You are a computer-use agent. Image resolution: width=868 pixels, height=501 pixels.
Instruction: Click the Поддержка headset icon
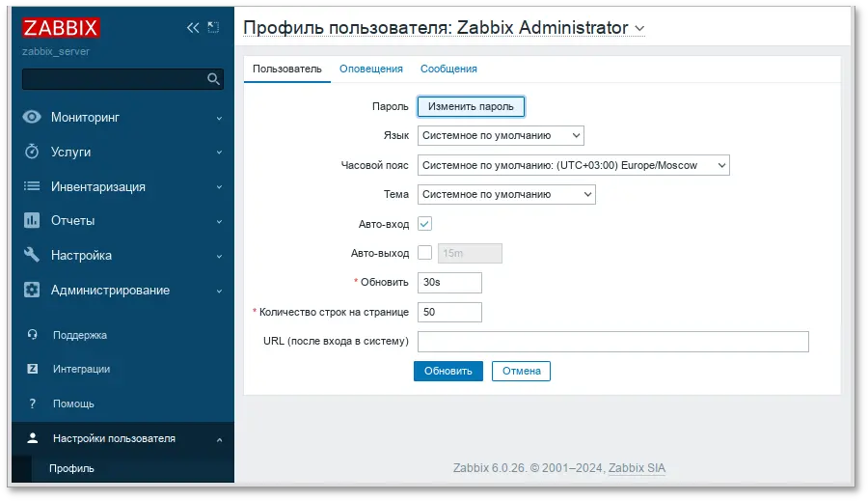pyautogui.click(x=32, y=335)
